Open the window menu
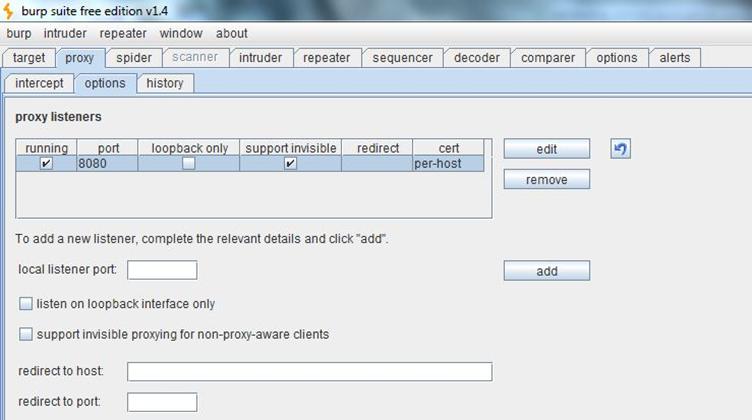 click(x=181, y=34)
